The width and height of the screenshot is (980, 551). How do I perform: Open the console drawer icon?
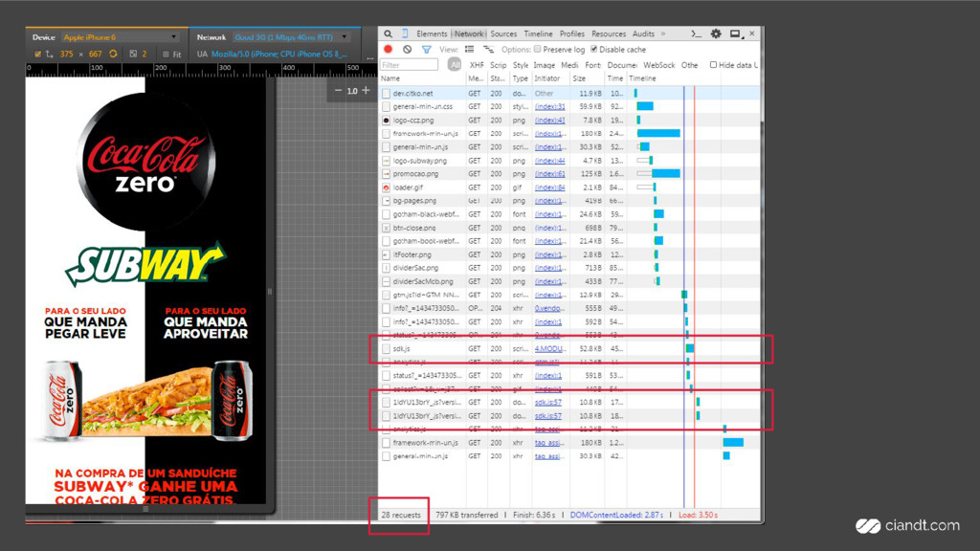(697, 33)
